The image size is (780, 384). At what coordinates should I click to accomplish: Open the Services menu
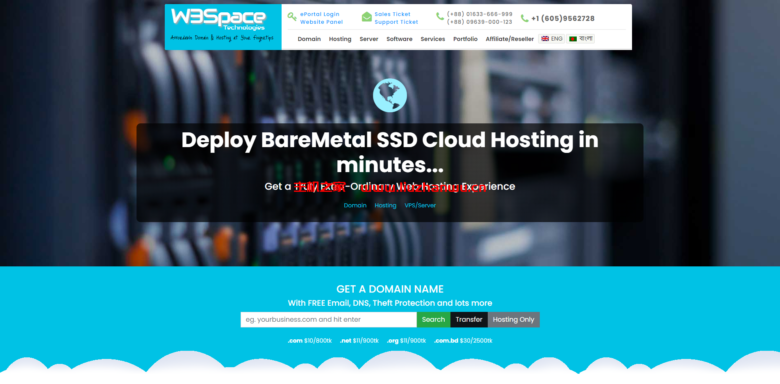pos(433,39)
